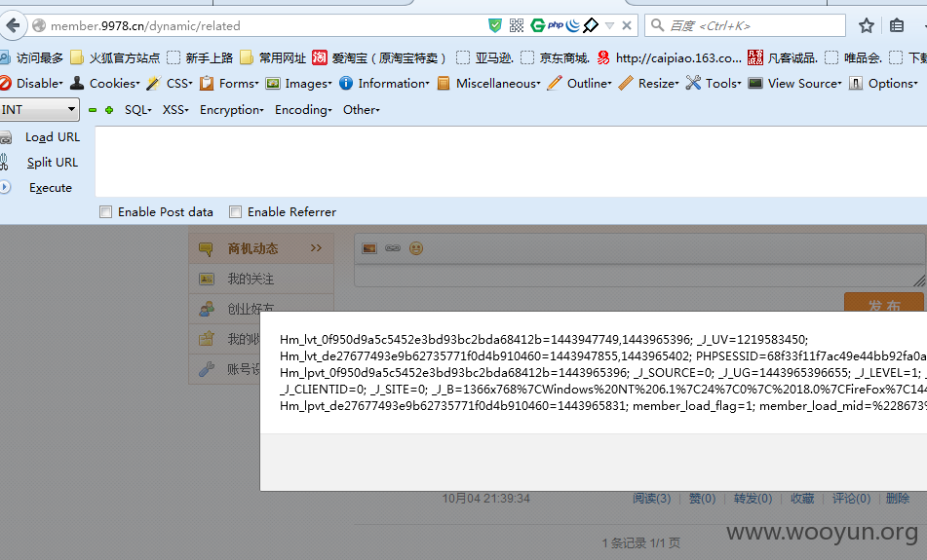Open the Disable menu in developer toolbar
This screenshot has width=927, height=560.
click(31, 84)
